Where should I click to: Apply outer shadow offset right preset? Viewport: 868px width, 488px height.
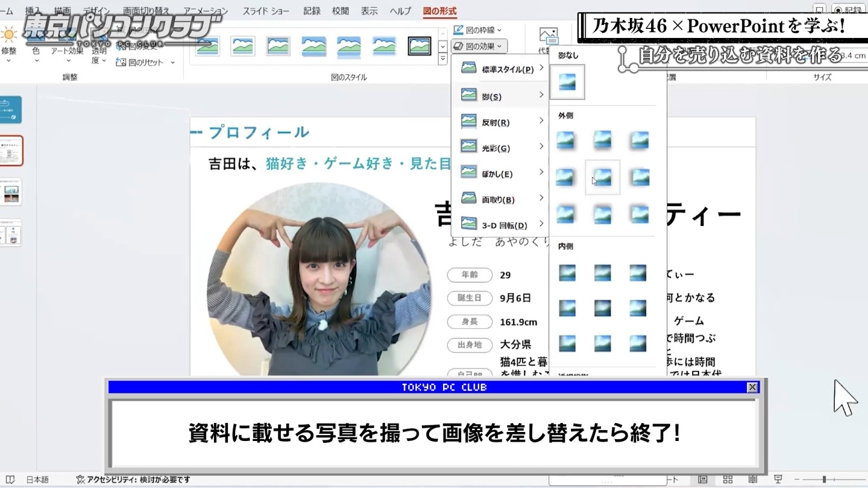[x=566, y=177]
